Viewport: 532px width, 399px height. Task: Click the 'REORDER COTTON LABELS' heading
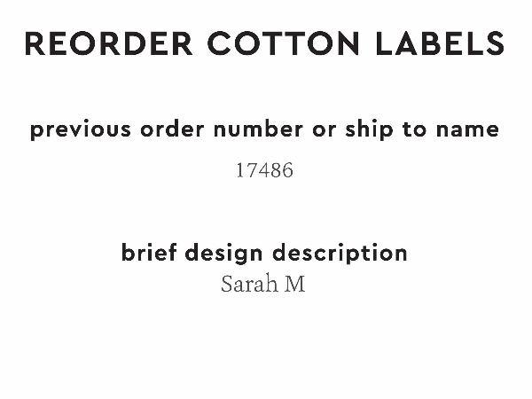point(265,43)
